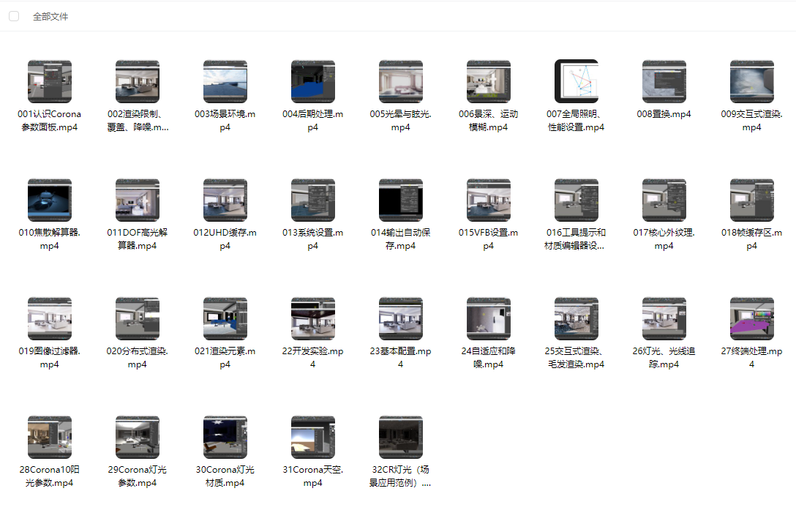Click the 021渲染元素.mp4 thumbnail
The height and width of the screenshot is (532, 796).
point(225,318)
